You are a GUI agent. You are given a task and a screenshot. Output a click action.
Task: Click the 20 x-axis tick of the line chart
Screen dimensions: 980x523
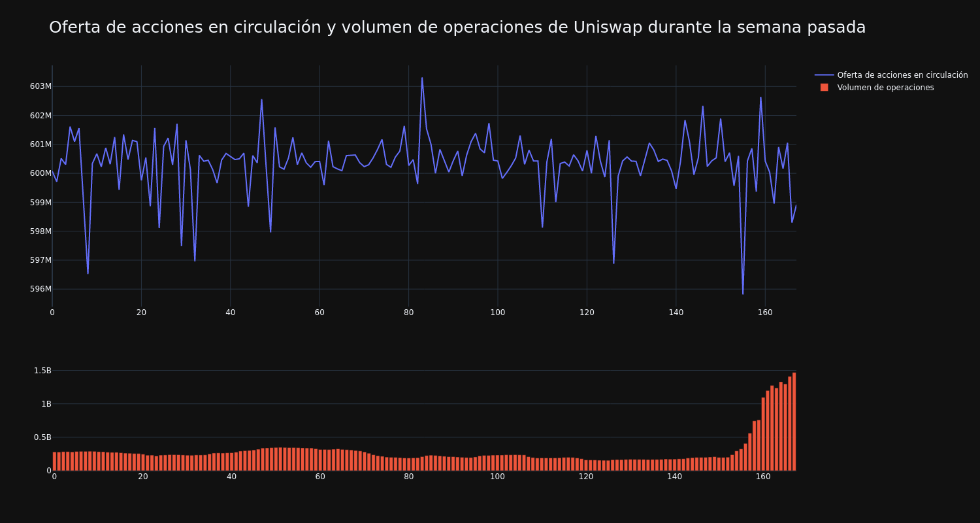141,312
